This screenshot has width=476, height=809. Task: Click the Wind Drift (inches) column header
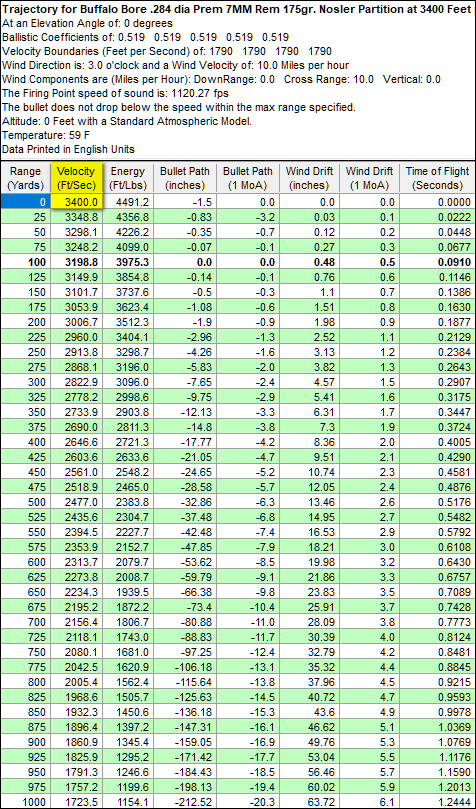(310, 178)
